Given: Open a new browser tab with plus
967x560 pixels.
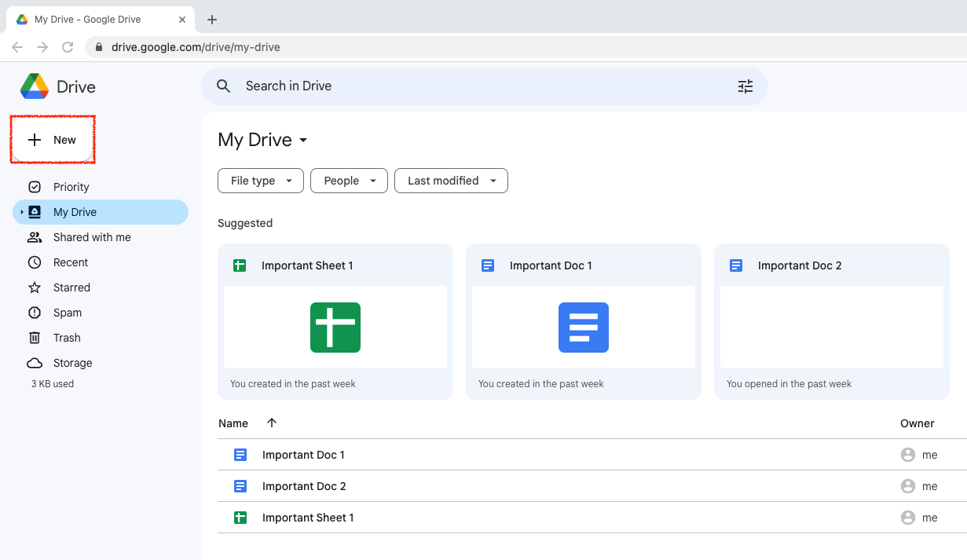Looking at the screenshot, I should tap(212, 20).
